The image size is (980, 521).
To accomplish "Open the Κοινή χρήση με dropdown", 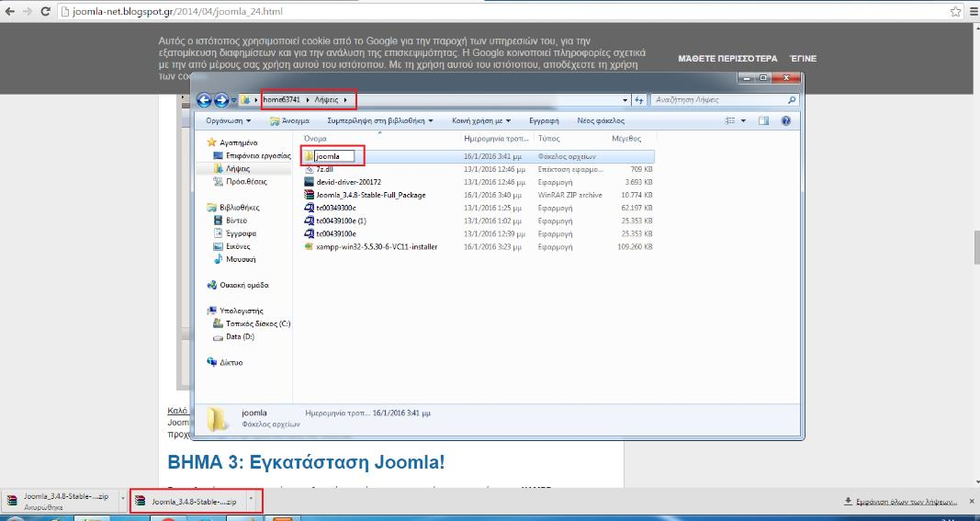I will tap(481, 120).
